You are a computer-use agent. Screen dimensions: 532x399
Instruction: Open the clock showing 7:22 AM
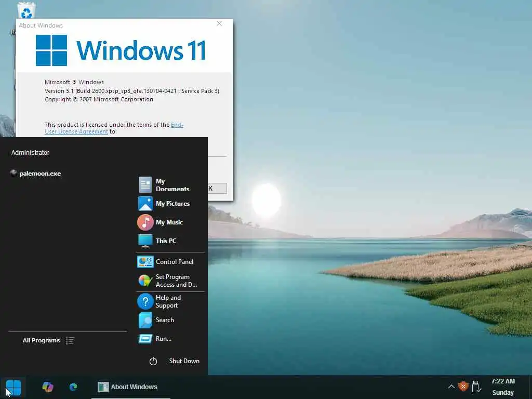point(503,381)
